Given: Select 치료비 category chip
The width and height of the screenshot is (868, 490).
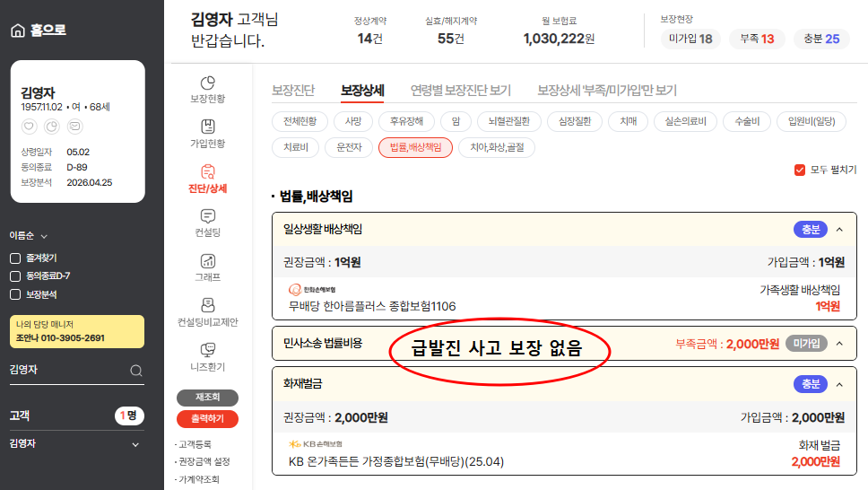Looking at the screenshot, I should pos(296,147).
